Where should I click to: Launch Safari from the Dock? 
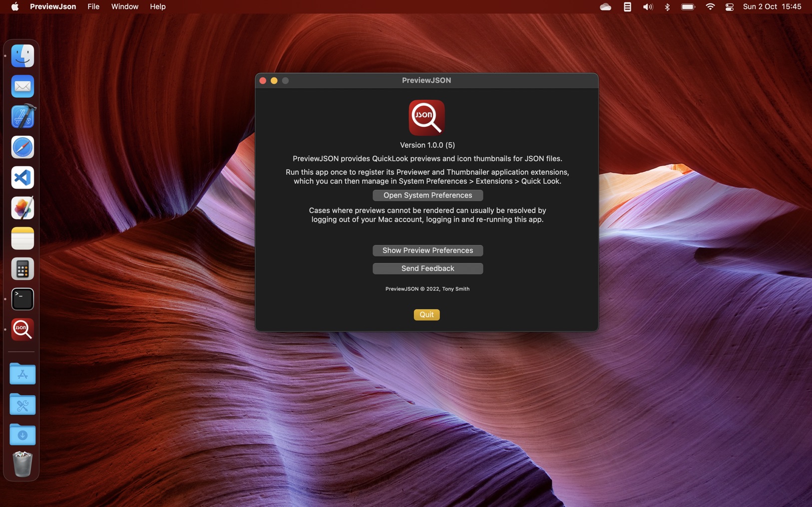point(22,147)
